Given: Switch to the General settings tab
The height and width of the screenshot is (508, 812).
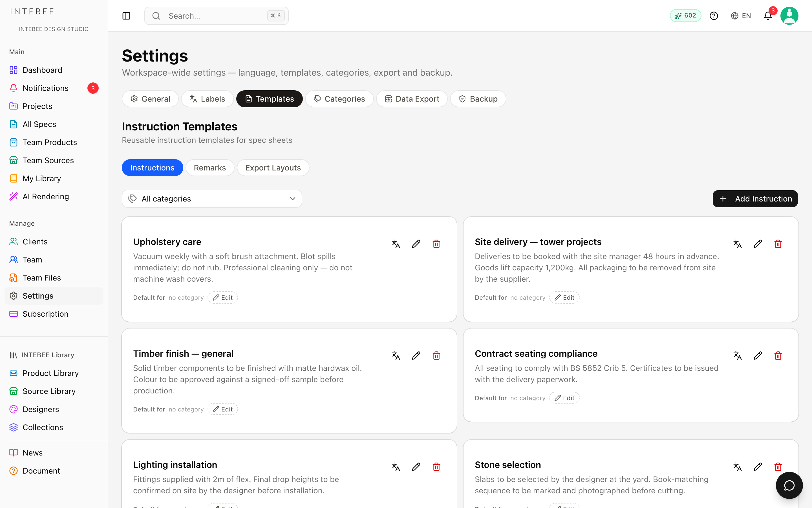Looking at the screenshot, I should coord(150,99).
